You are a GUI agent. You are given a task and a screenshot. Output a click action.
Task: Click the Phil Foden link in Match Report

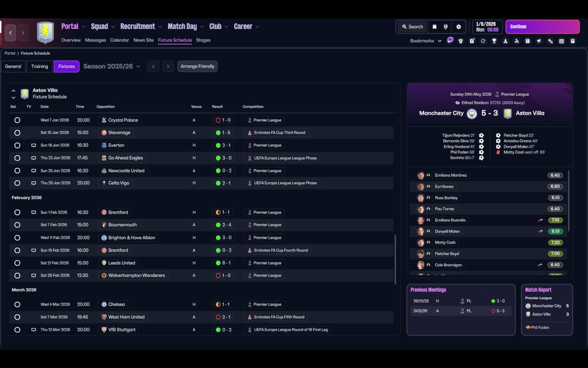point(540,328)
